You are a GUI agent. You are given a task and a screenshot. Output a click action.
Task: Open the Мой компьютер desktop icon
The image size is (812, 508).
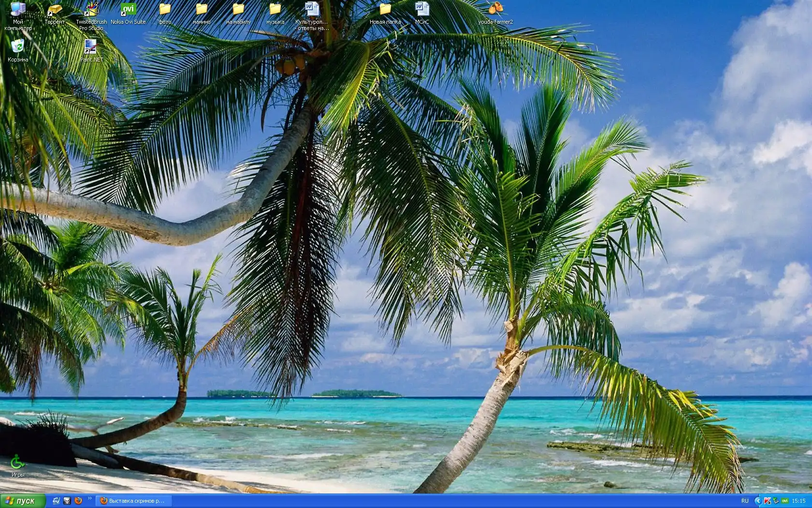pyautogui.click(x=18, y=10)
